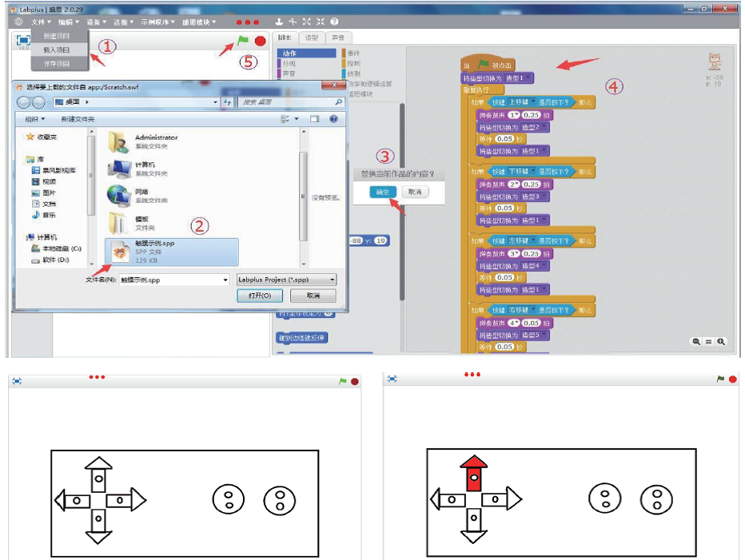This screenshot has height=560, width=745.
Task: Click red stop button in lower-left stage preview
Action: coord(354,381)
